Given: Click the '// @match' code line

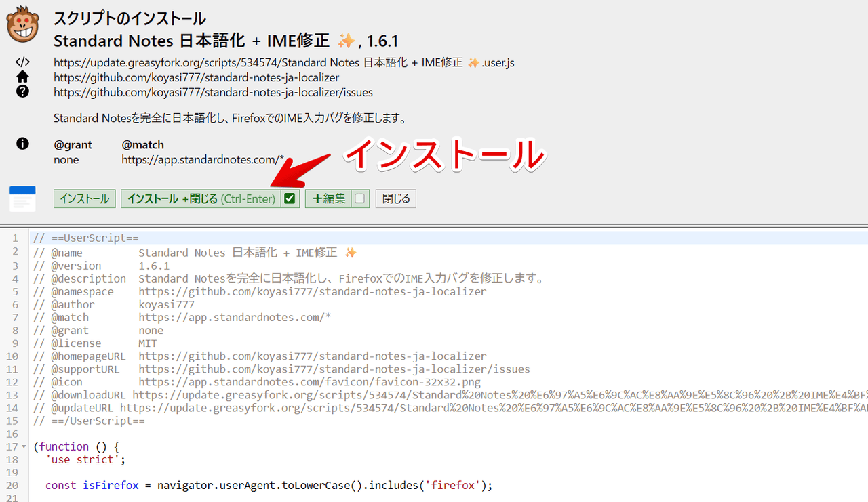Looking at the screenshot, I should (182, 317).
